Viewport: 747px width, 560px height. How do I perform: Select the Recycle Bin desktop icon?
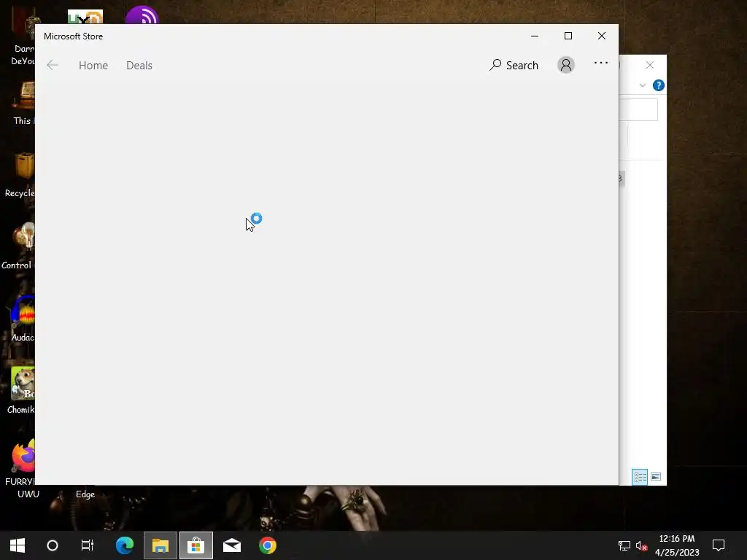click(20, 174)
